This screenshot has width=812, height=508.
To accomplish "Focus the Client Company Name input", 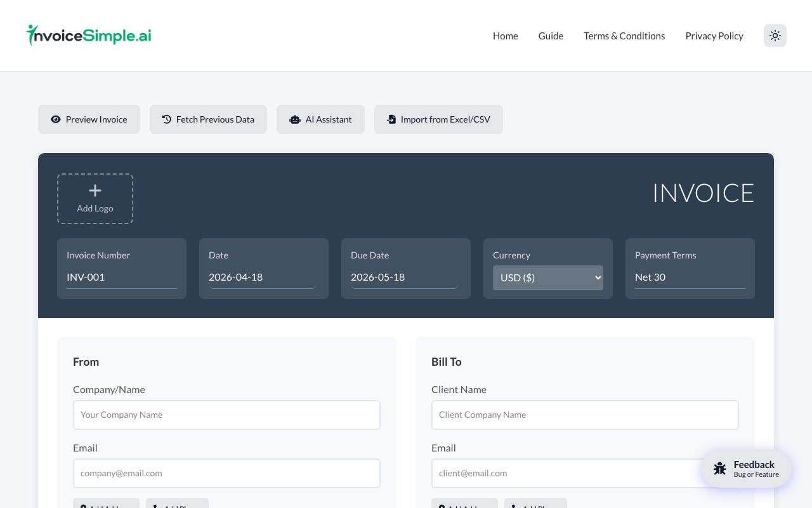I will tap(585, 415).
